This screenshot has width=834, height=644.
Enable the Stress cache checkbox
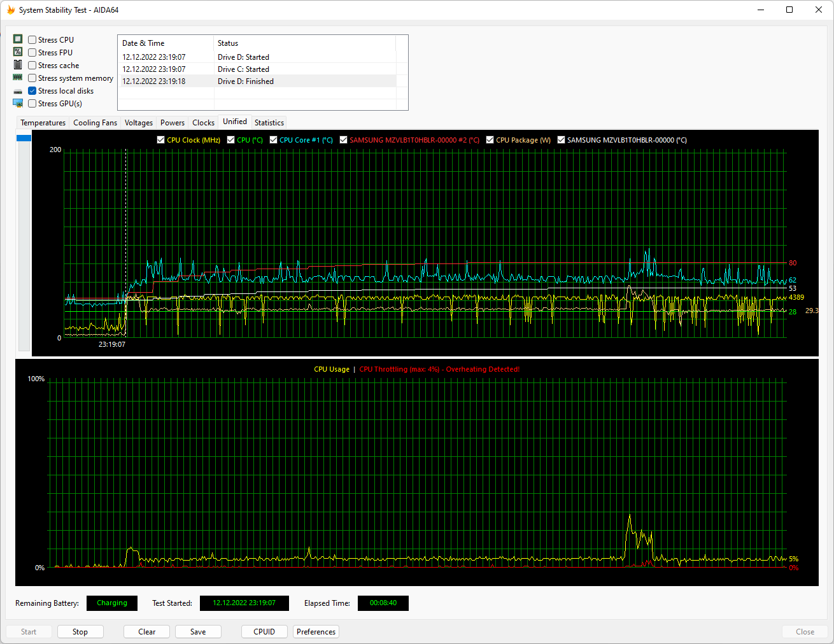tap(32, 66)
